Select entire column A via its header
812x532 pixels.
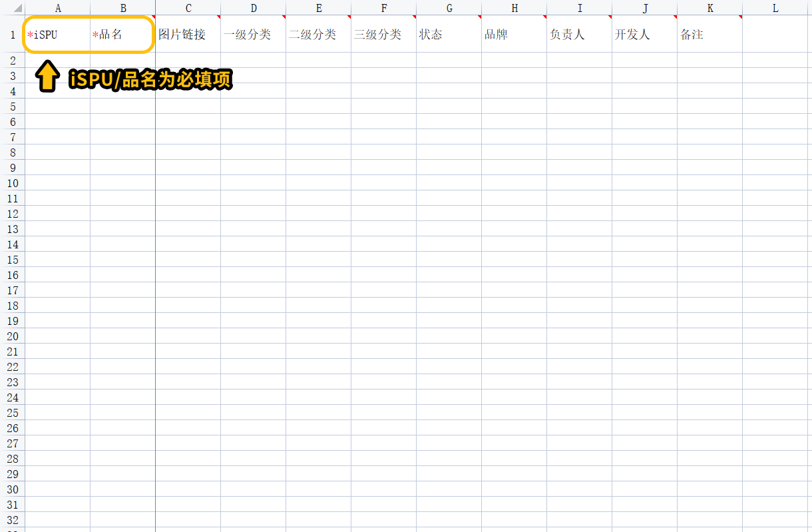click(58, 9)
